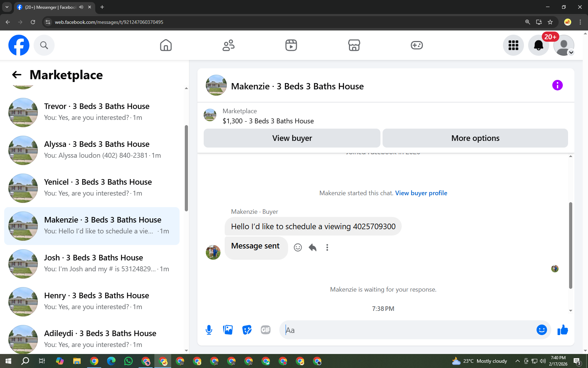588x368 pixels.
Task: Click the address bar URL
Action: pyautogui.click(x=109, y=22)
